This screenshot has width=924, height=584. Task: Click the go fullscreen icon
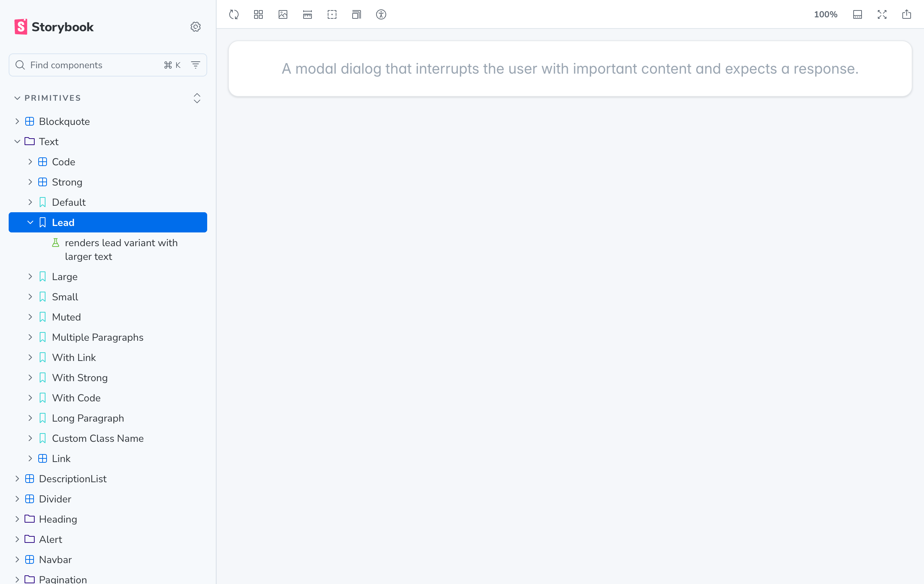[x=882, y=14]
